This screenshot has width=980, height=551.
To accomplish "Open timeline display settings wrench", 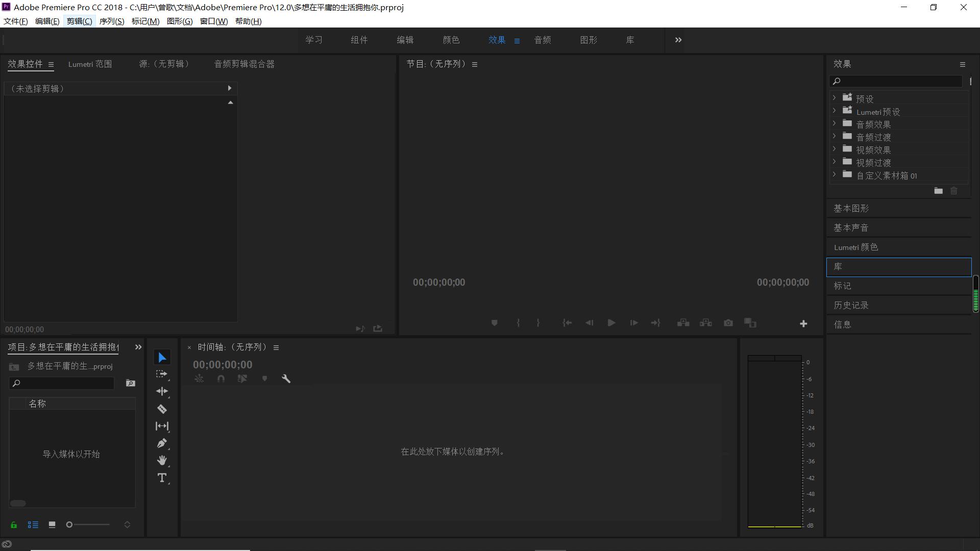I will click(x=286, y=379).
